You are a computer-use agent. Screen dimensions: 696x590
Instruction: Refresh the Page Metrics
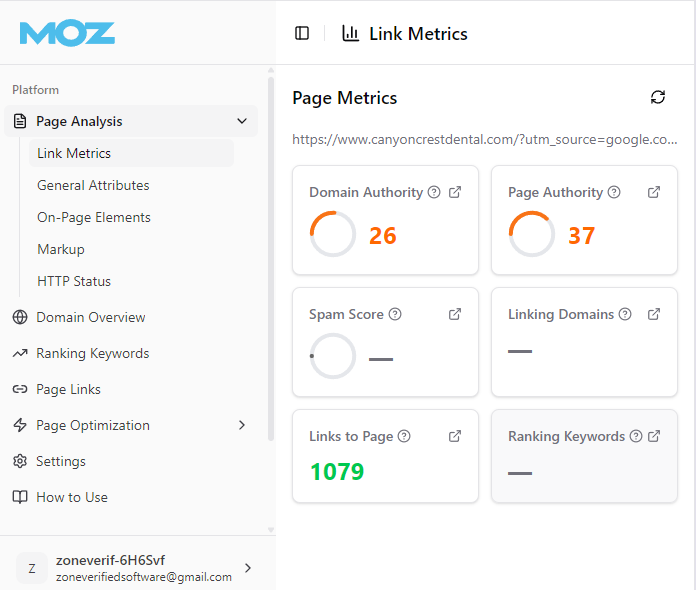(657, 97)
